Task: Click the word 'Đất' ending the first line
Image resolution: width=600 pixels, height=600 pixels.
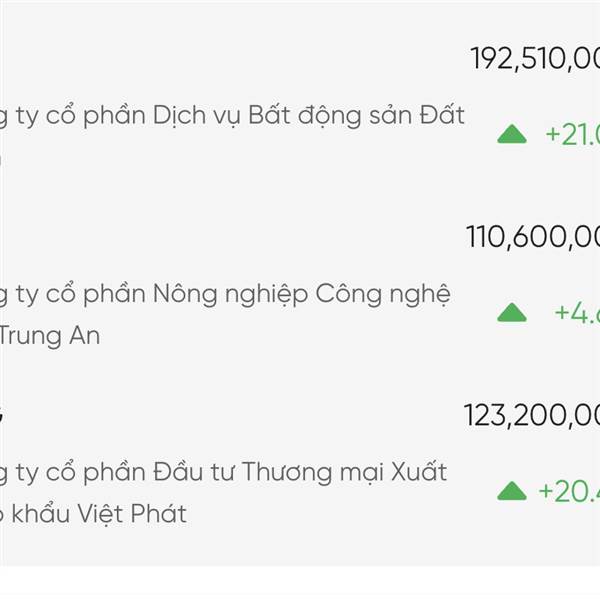Action: coord(441,116)
